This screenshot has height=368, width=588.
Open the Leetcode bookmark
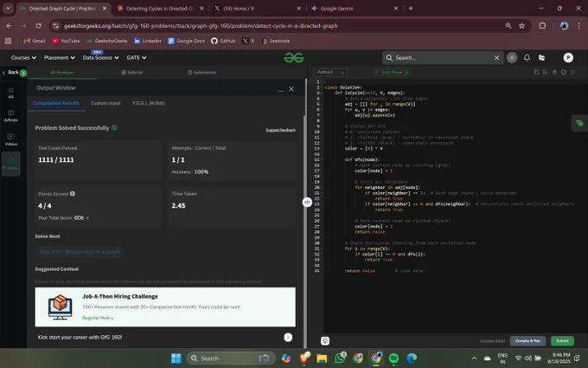click(x=276, y=41)
